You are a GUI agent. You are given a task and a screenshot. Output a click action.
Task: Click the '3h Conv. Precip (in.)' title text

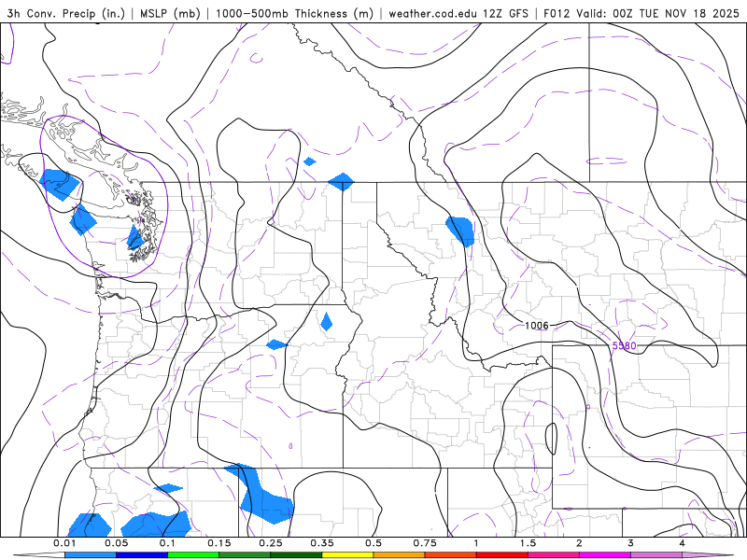[65, 13]
